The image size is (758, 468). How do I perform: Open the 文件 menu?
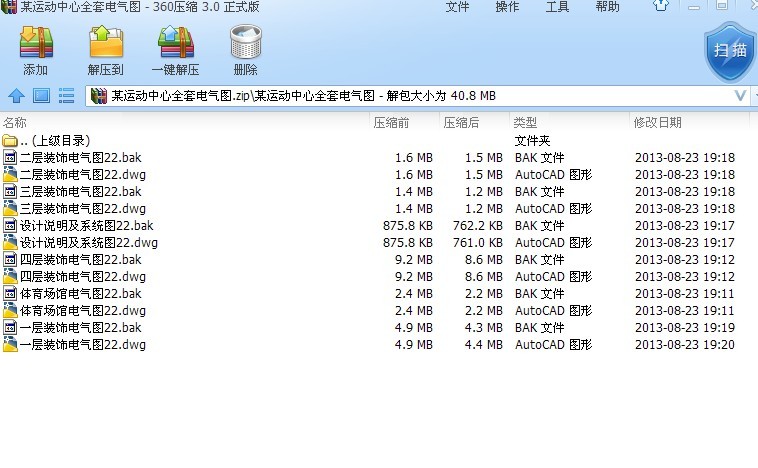point(457,6)
